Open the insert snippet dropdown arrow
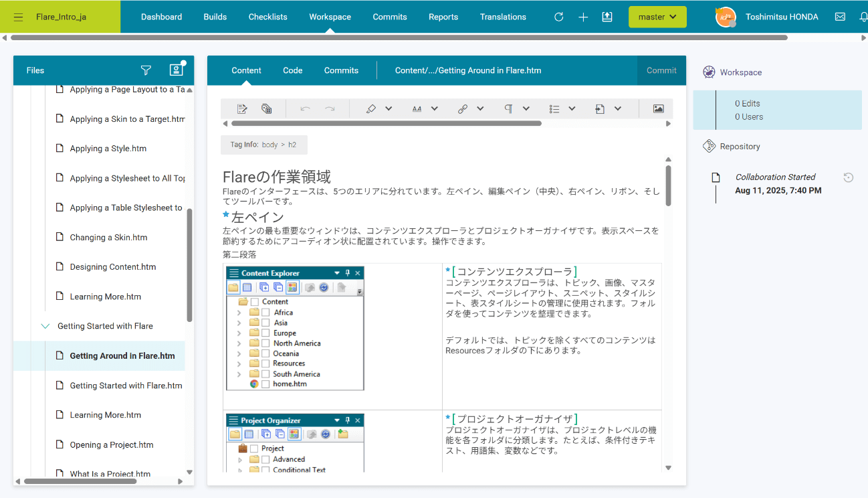Image resolution: width=868 pixels, height=498 pixels. (x=617, y=108)
